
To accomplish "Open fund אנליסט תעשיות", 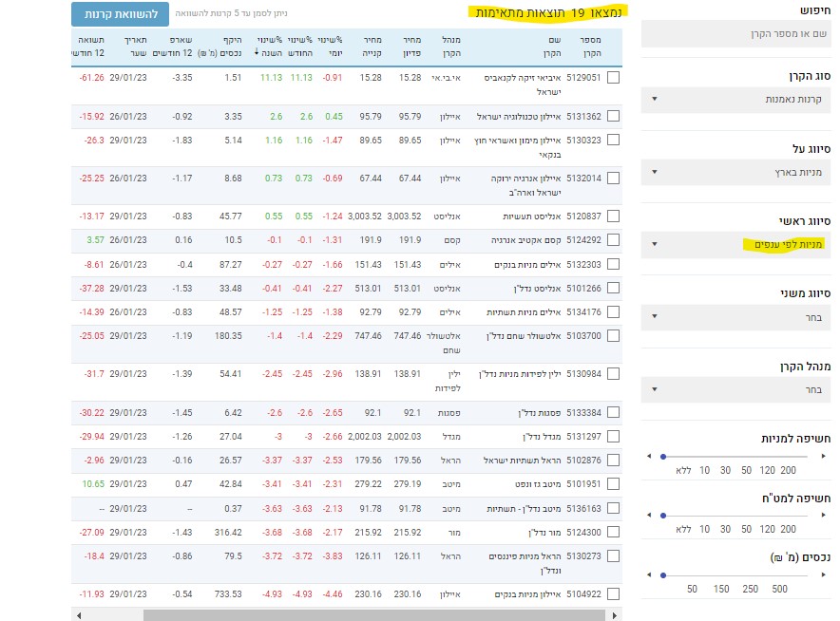I will click(532, 216).
